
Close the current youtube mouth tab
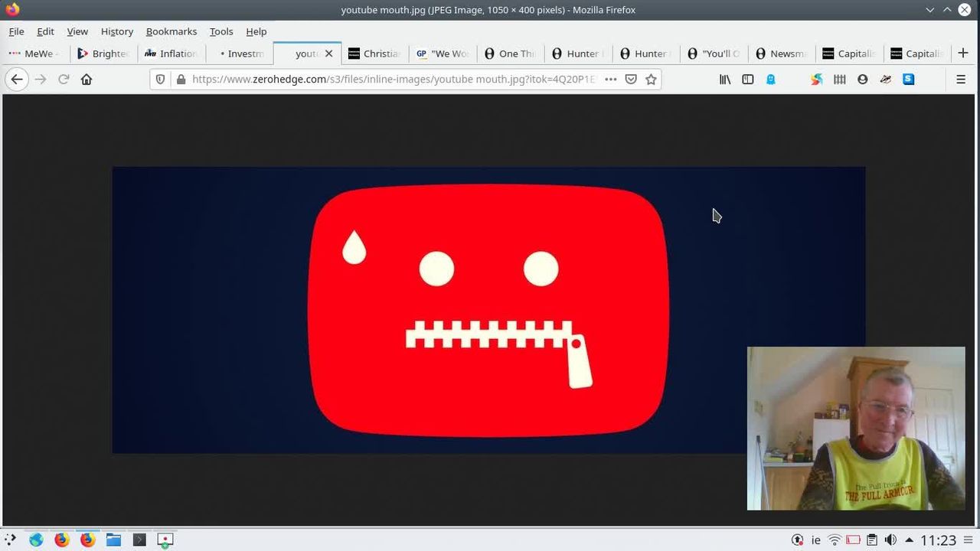[329, 54]
